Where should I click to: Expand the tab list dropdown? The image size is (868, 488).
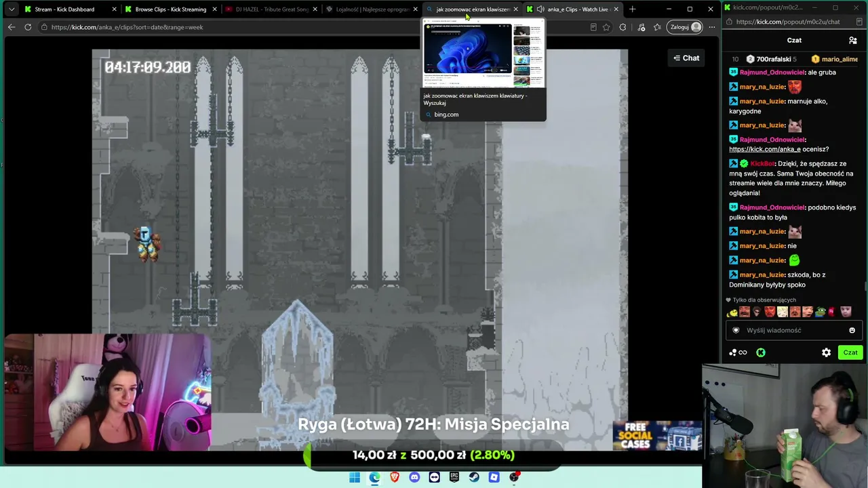pos(11,9)
